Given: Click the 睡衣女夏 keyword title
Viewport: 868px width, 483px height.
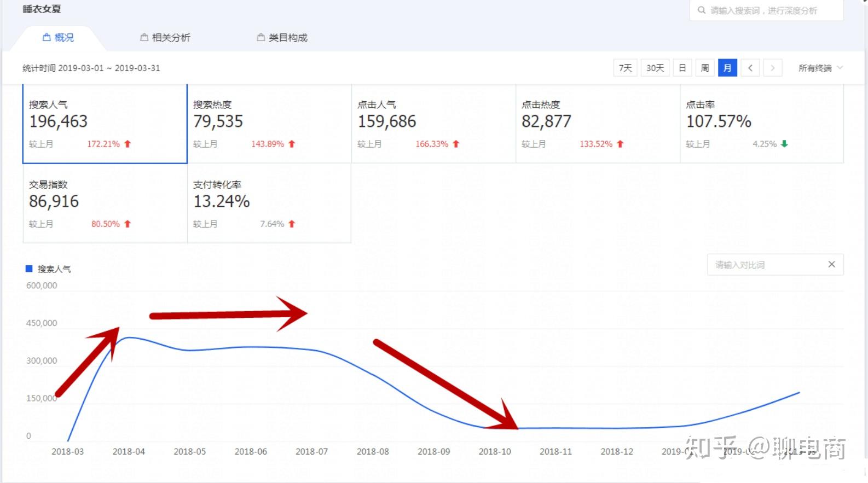Looking at the screenshot, I should (x=42, y=9).
